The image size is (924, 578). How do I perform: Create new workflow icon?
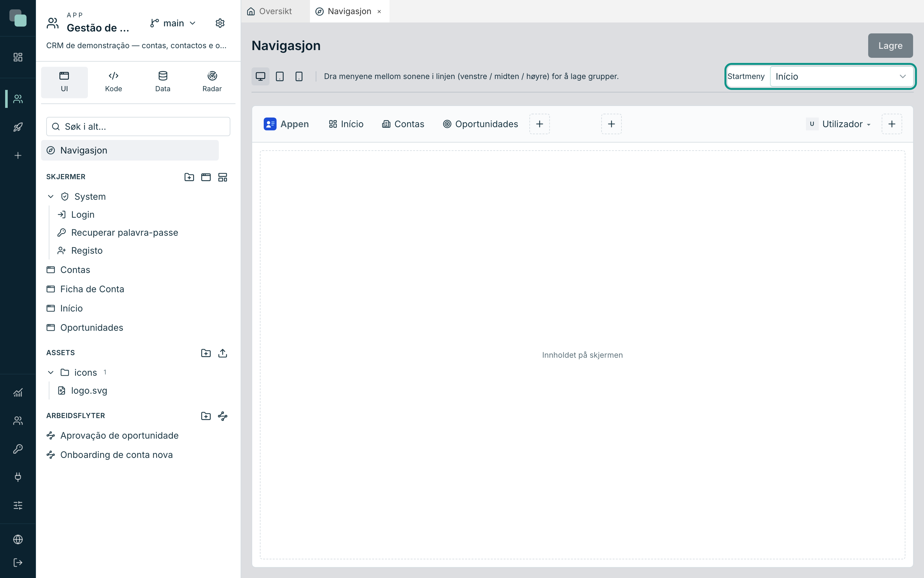[x=223, y=416]
